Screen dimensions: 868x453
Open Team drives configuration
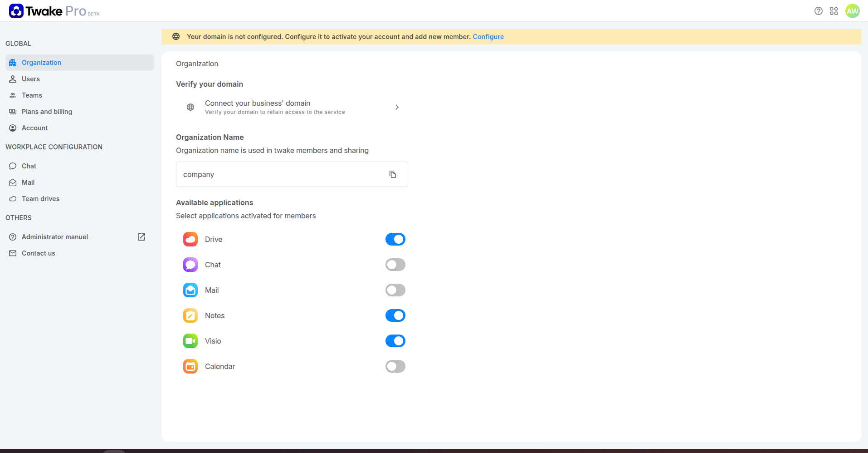coord(80,199)
